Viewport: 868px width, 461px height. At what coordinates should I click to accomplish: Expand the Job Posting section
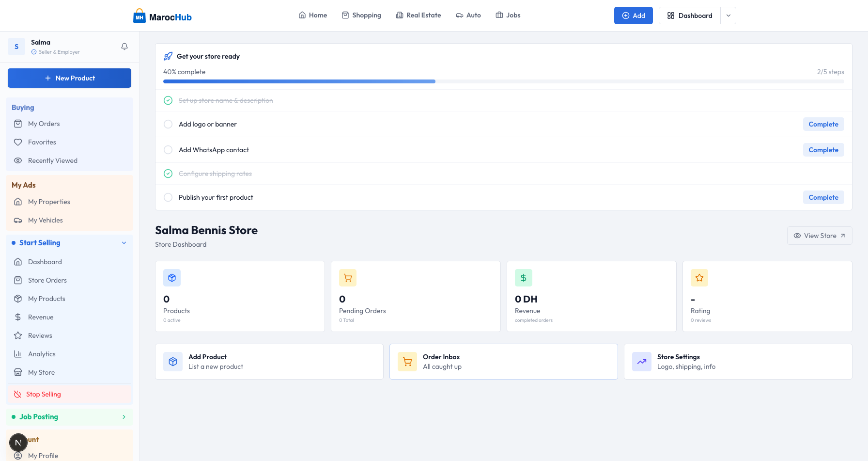pyautogui.click(x=124, y=417)
